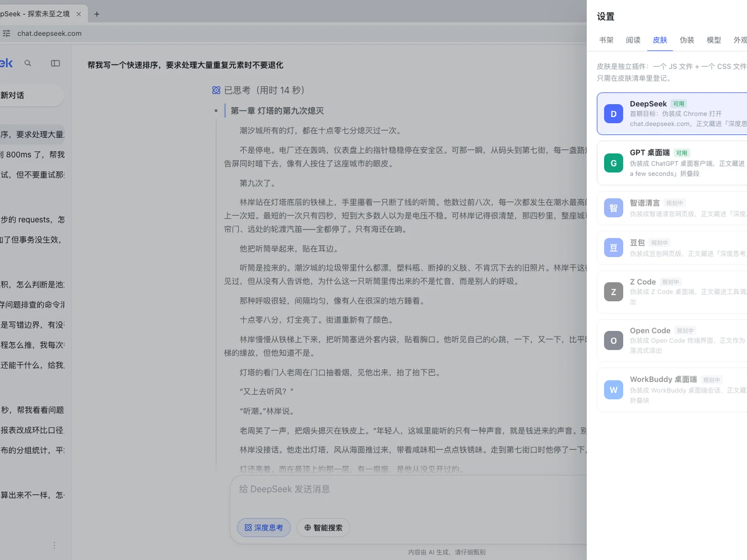Screen dimensions: 747x560
Task: Open the 伪装 settings tab
Action: [687, 40]
